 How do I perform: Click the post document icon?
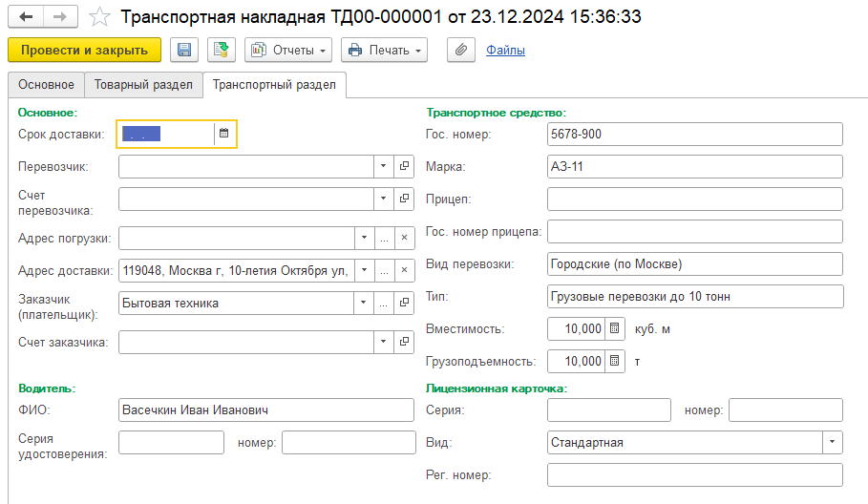click(221, 50)
